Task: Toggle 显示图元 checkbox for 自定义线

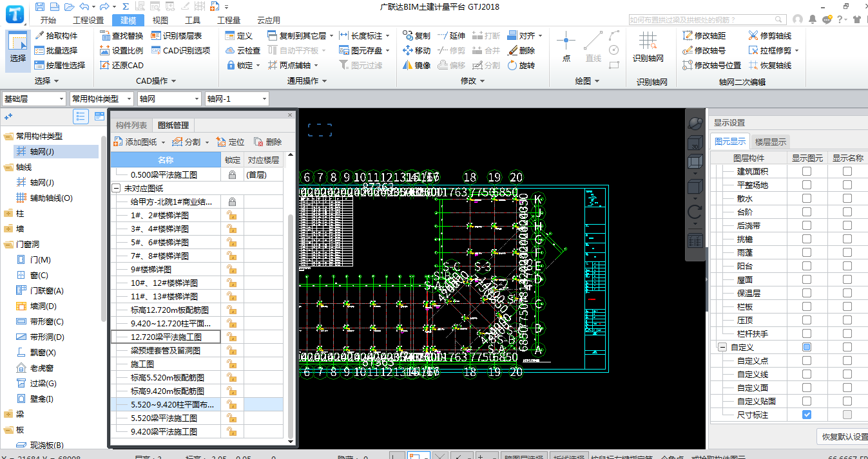Action: point(807,374)
